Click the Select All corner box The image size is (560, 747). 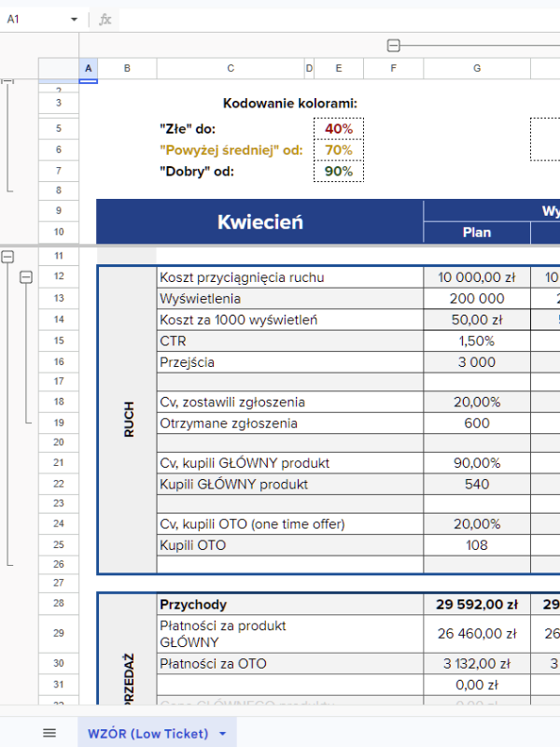(x=58, y=68)
